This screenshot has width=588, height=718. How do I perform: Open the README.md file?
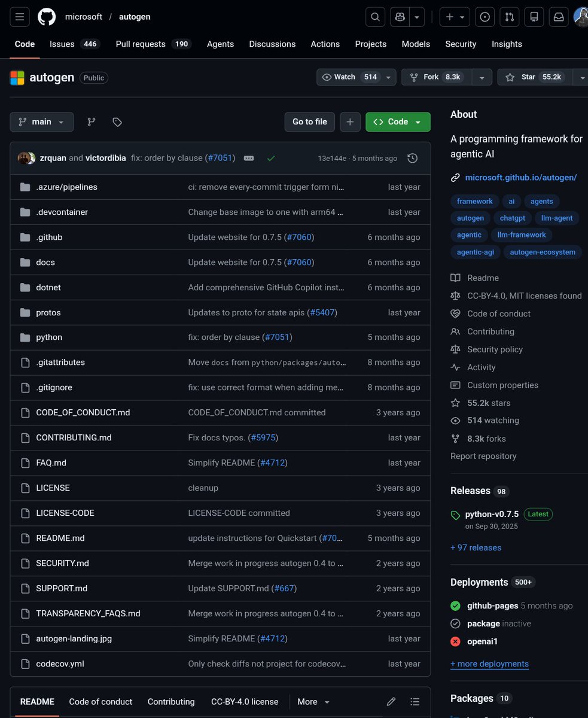(x=60, y=538)
